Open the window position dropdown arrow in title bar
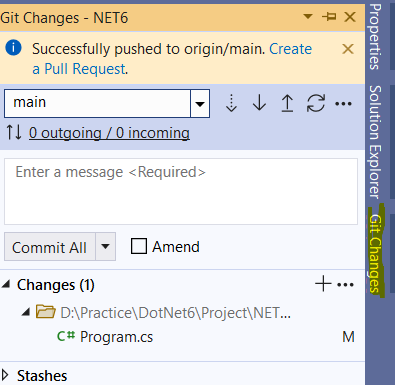The image size is (395, 385). (308, 16)
